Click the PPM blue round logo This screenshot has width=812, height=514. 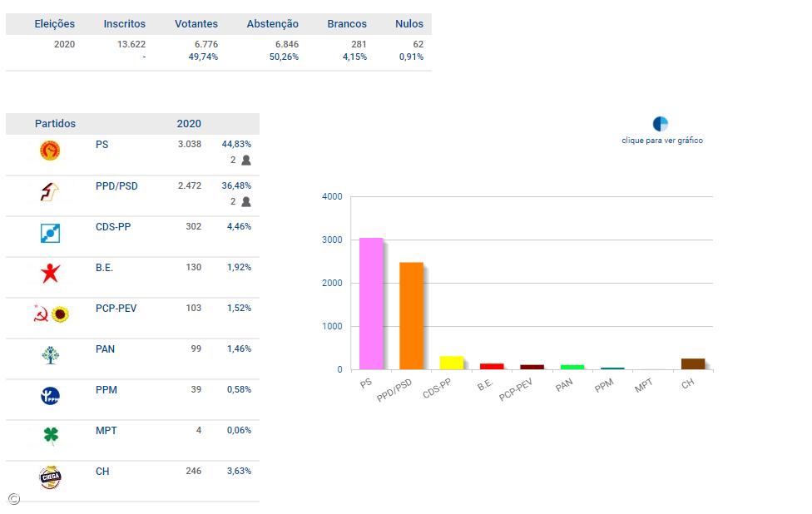coord(50,396)
